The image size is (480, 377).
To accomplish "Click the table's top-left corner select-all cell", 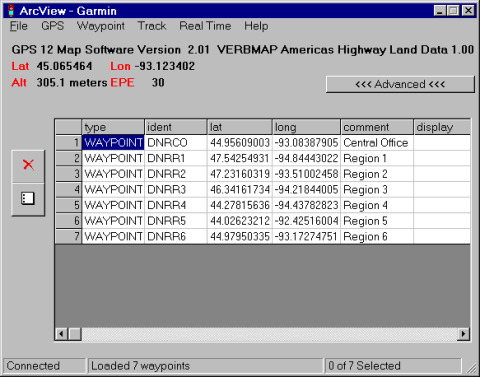I will (x=68, y=127).
